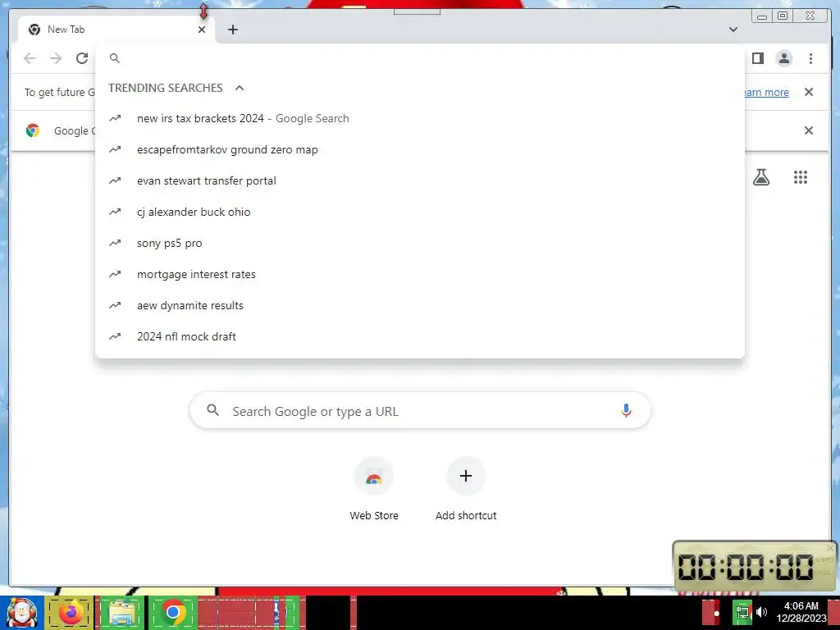Open the profile avatar menu
Image resolution: width=840 pixels, height=630 pixels.
783,58
